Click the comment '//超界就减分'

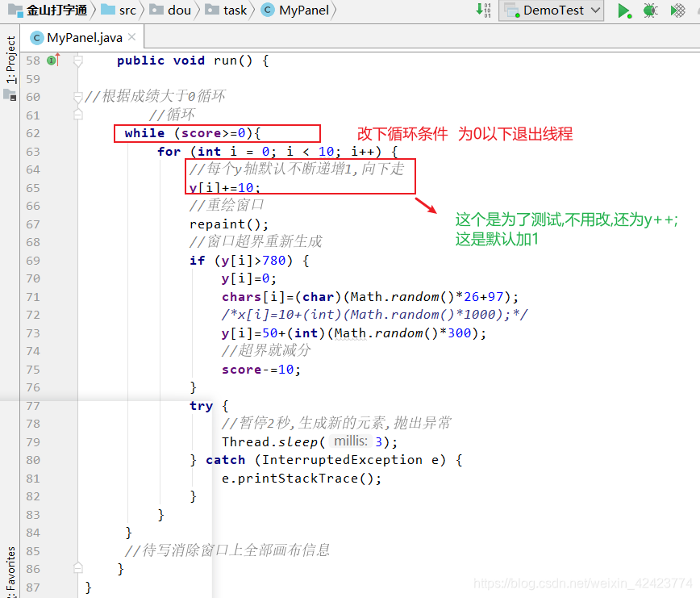[x=266, y=350]
